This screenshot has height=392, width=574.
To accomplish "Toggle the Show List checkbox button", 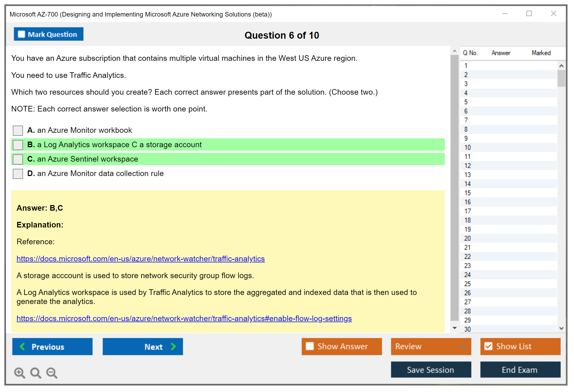I will pos(488,346).
